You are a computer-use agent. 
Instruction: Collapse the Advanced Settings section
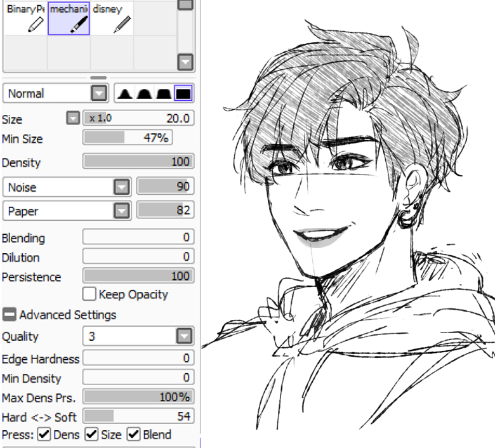[9, 315]
